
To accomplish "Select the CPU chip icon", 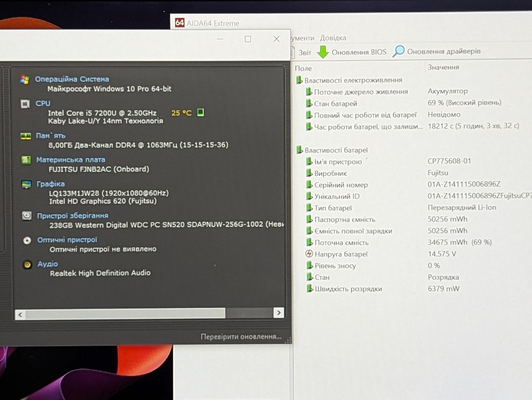I will [25, 104].
